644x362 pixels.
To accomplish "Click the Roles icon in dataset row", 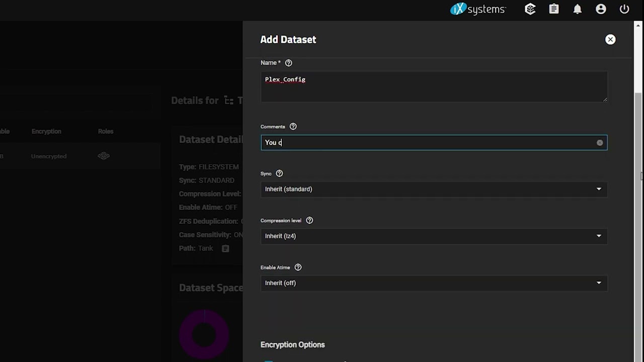I will [104, 156].
